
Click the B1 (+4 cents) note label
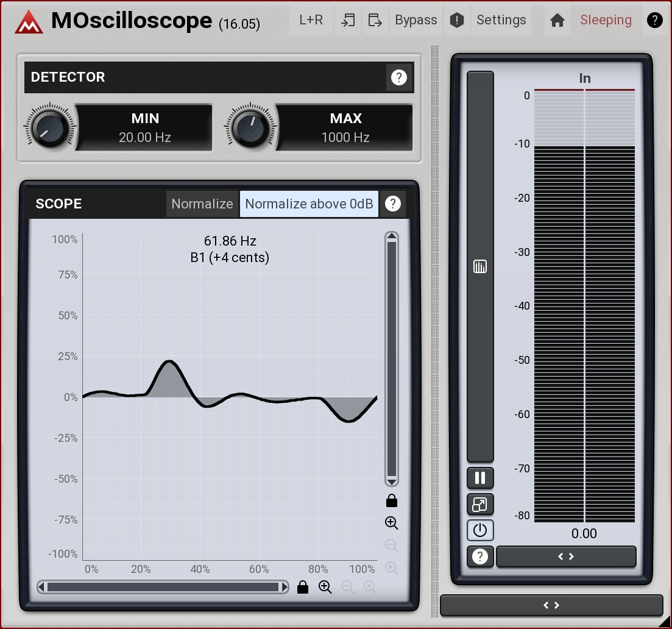(x=230, y=257)
